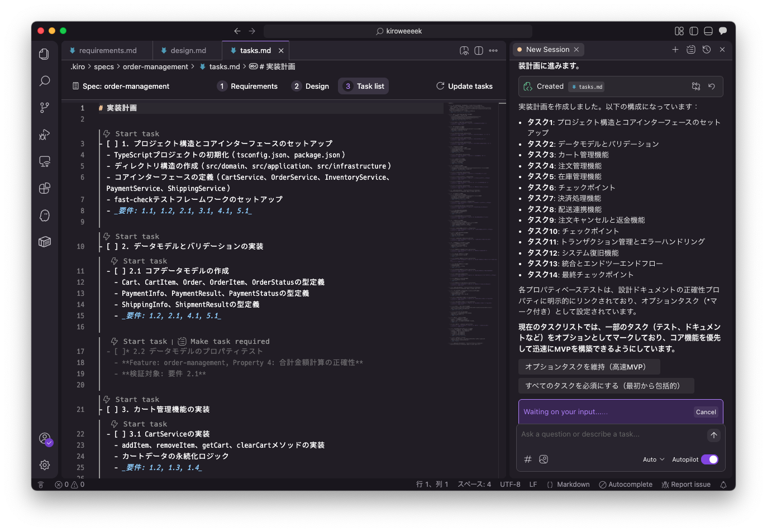The width and height of the screenshot is (767, 532).
Task: Open chat history in session panel
Action: pyautogui.click(x=707, y=50)
